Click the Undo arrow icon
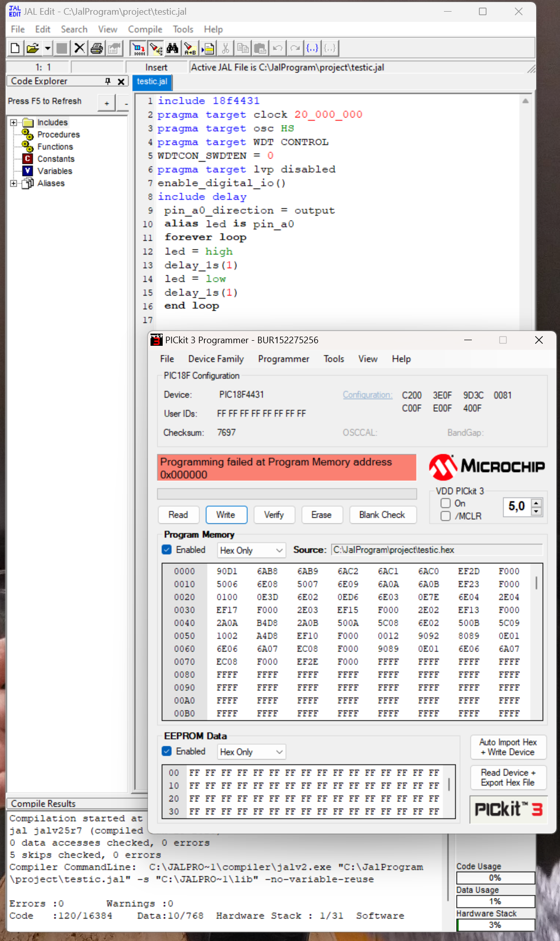 [x=277, y=48]
